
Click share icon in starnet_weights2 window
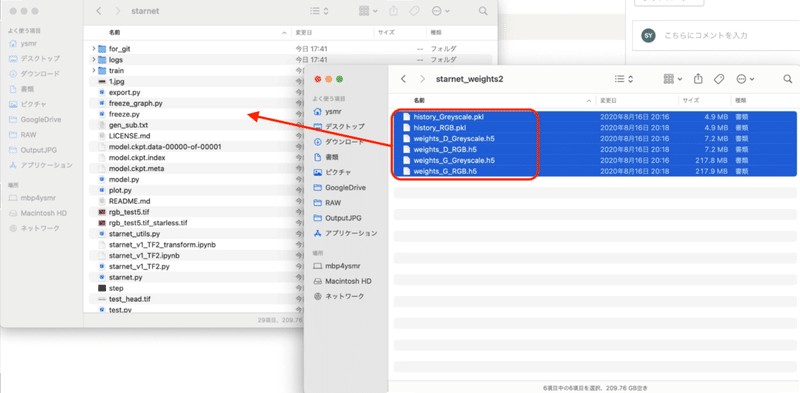698,79
